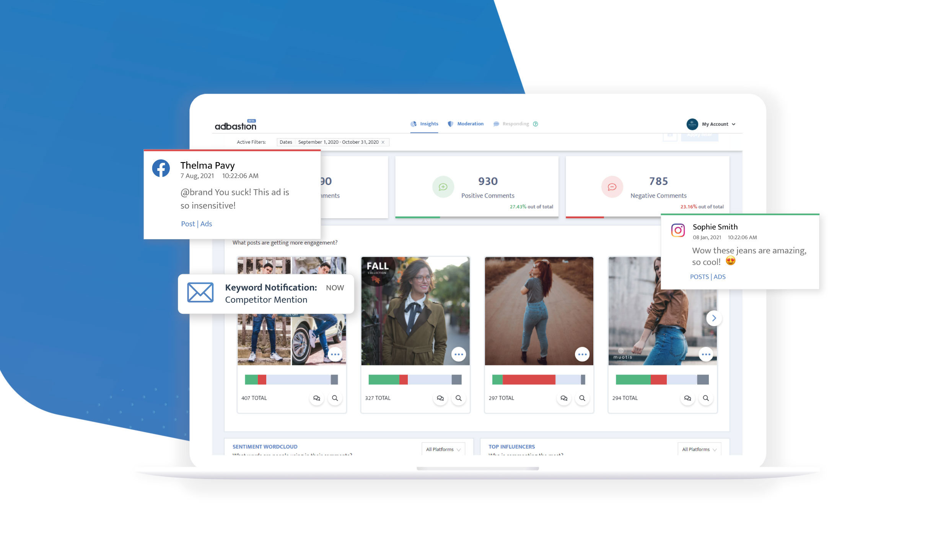This screenshot has width=925, height=560.
Task: Click the Keyword Notification Competitor Mention alert
Action: 266,294
